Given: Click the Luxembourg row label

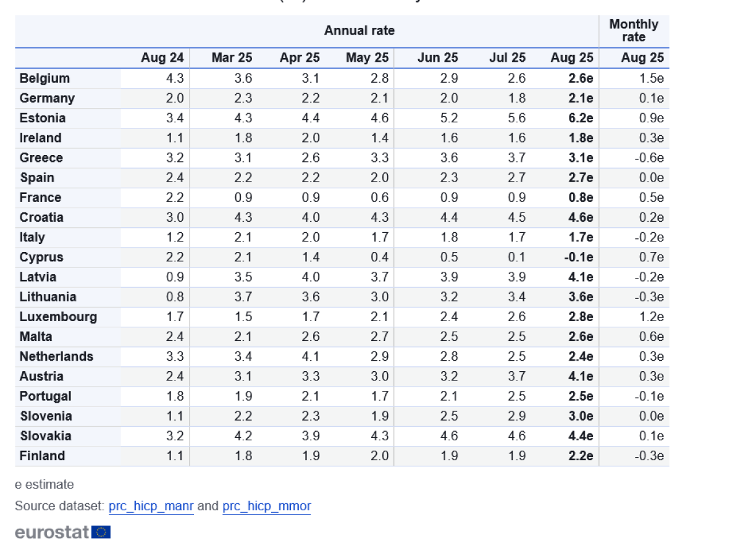Looking at the screenshot, I should [58, 317].
